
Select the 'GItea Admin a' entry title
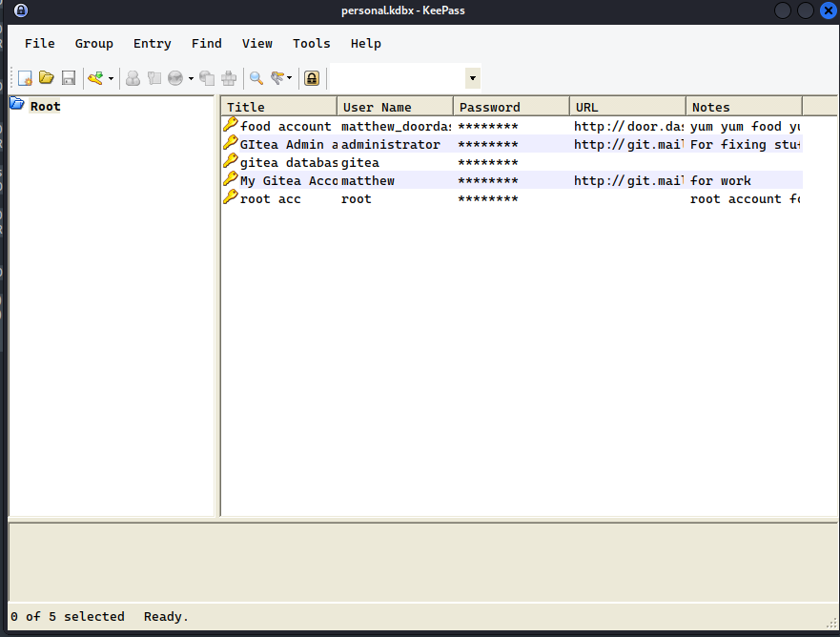(289, 145)
